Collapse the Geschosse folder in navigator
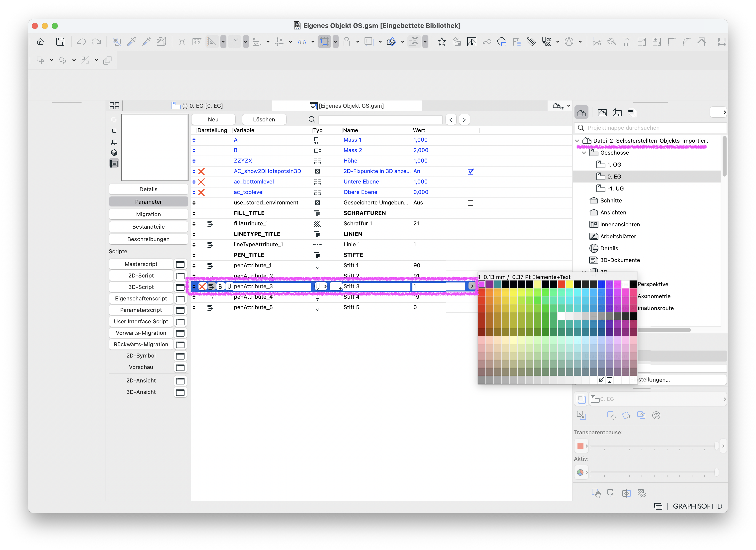Screen dimensions: 756x550 point(584,153)
